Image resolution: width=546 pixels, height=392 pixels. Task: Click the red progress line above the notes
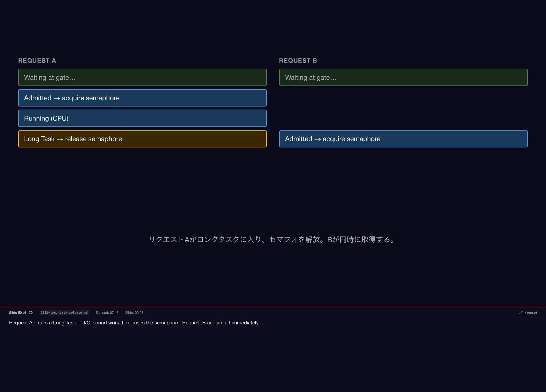click(273, 307)
